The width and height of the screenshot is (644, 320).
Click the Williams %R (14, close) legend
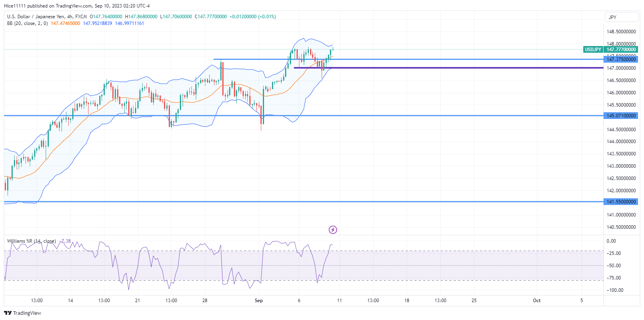[31, 241]
